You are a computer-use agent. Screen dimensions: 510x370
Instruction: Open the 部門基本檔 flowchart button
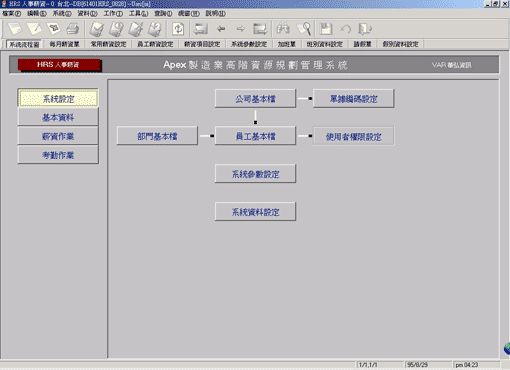[157, 136]
